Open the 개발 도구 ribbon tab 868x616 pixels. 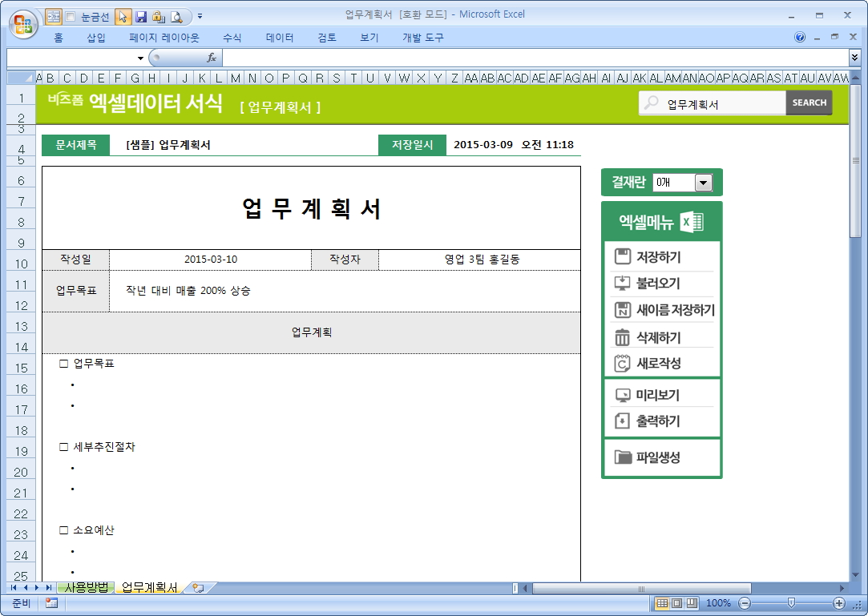(423, 38)
